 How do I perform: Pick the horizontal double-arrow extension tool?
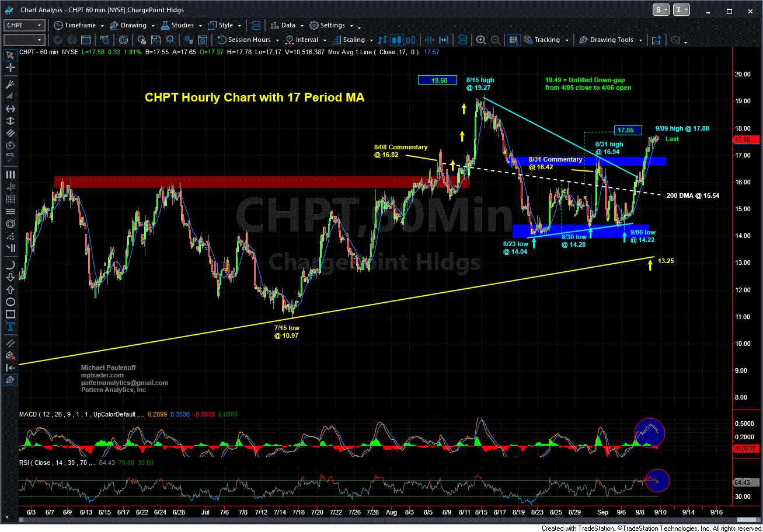(x=9, y=108)
